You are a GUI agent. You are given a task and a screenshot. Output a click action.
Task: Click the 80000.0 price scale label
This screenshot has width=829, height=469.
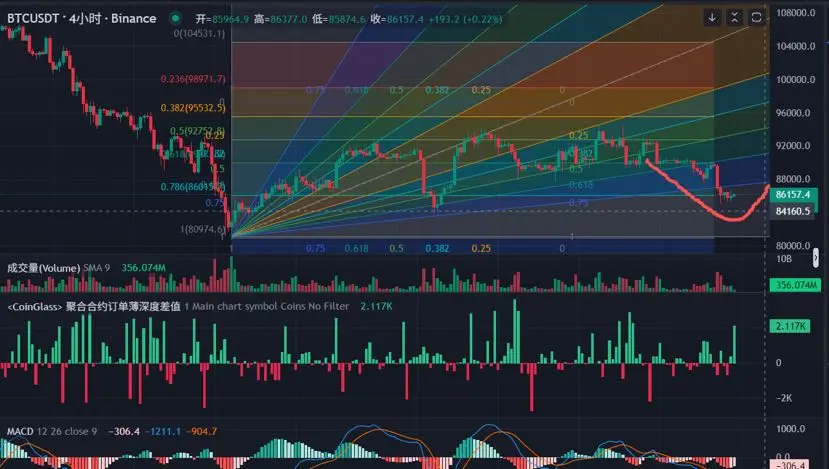[793, 245]
